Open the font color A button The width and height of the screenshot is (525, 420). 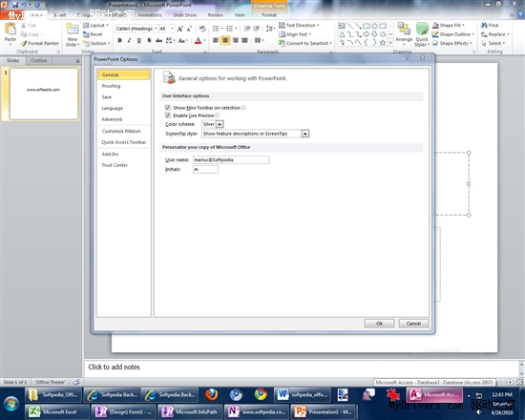[x=199, y=40]
